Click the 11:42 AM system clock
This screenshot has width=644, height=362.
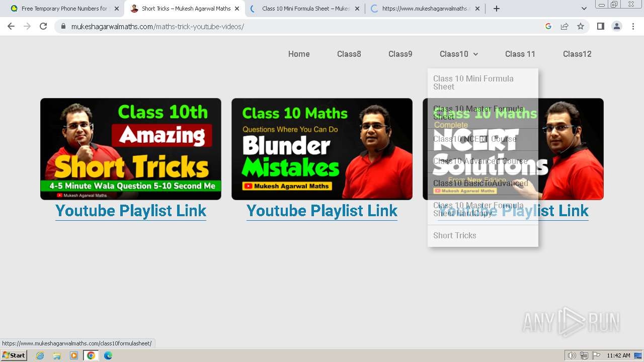coord(618,355)
